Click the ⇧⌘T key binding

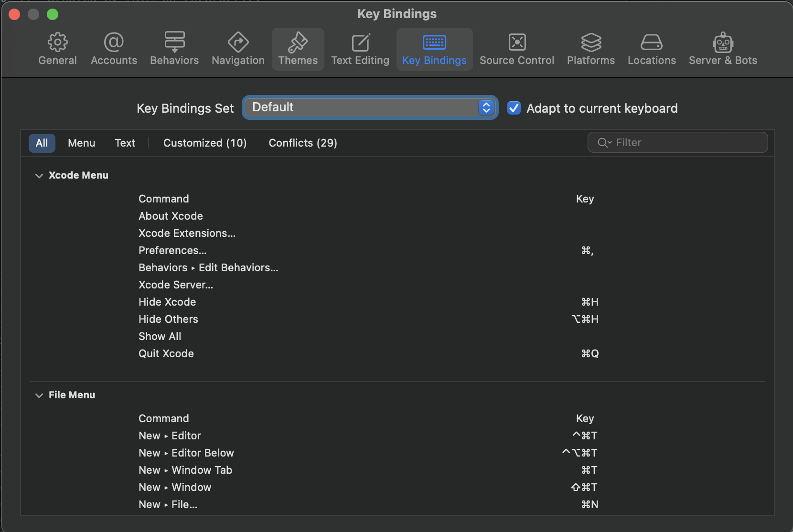pos(585,487)
